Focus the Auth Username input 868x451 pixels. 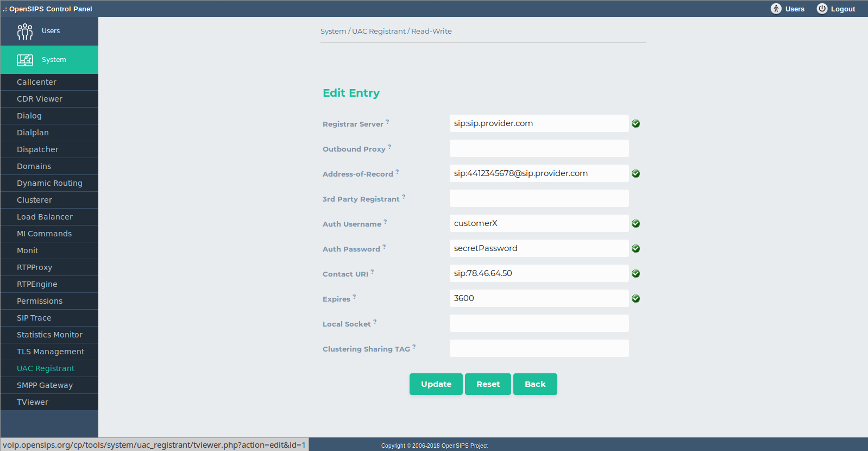click(539, 223)
